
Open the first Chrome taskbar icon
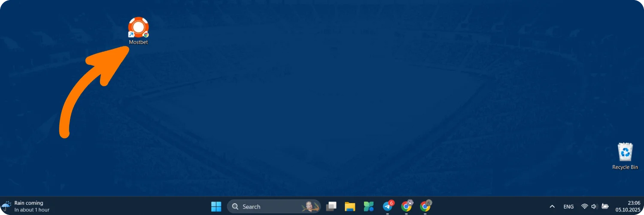(x=407, y=206)
